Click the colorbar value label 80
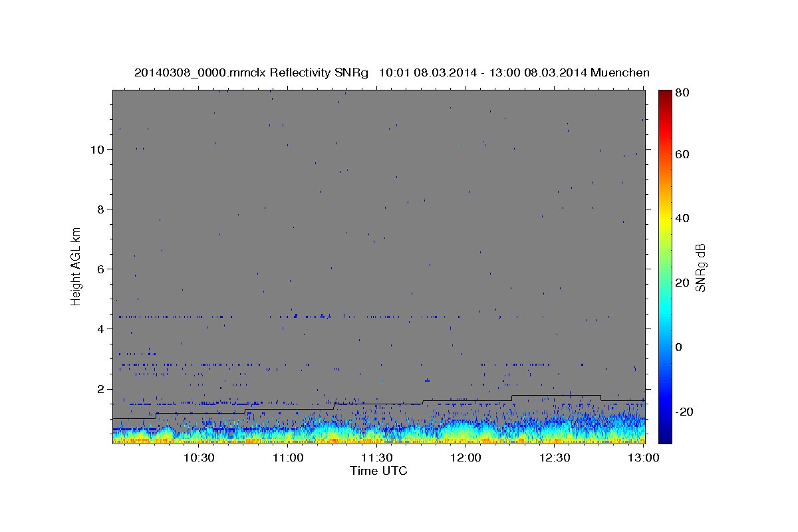Viewport: 798px width, 532px height. point(682,92)
